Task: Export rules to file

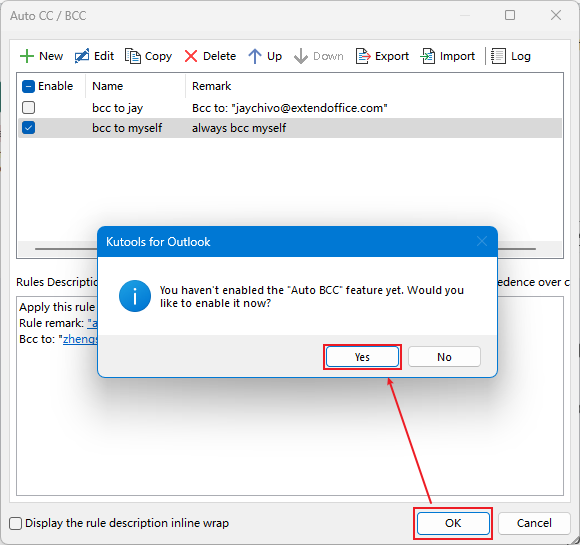Action: (x=382, y=56)
